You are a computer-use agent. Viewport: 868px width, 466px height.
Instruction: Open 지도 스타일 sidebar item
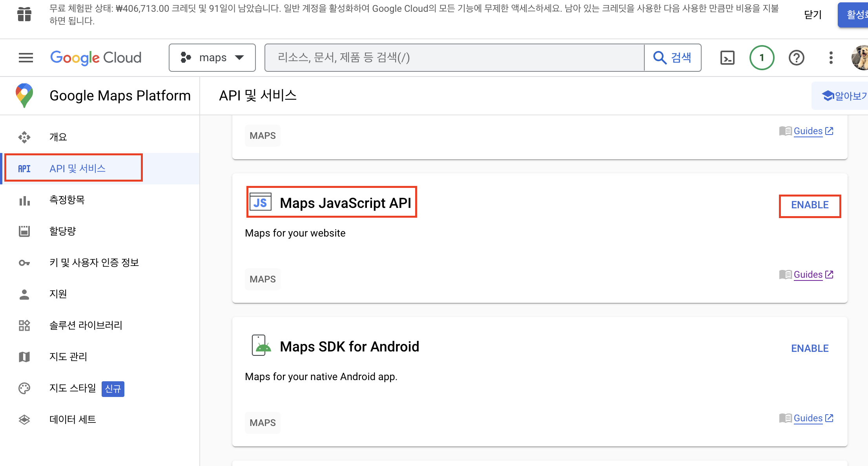(73, 388)
